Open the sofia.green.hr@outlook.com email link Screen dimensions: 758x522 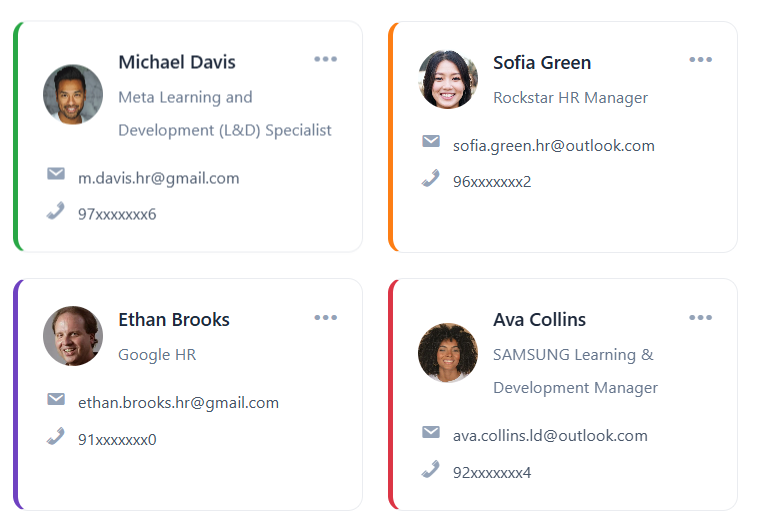click(554, 145)
